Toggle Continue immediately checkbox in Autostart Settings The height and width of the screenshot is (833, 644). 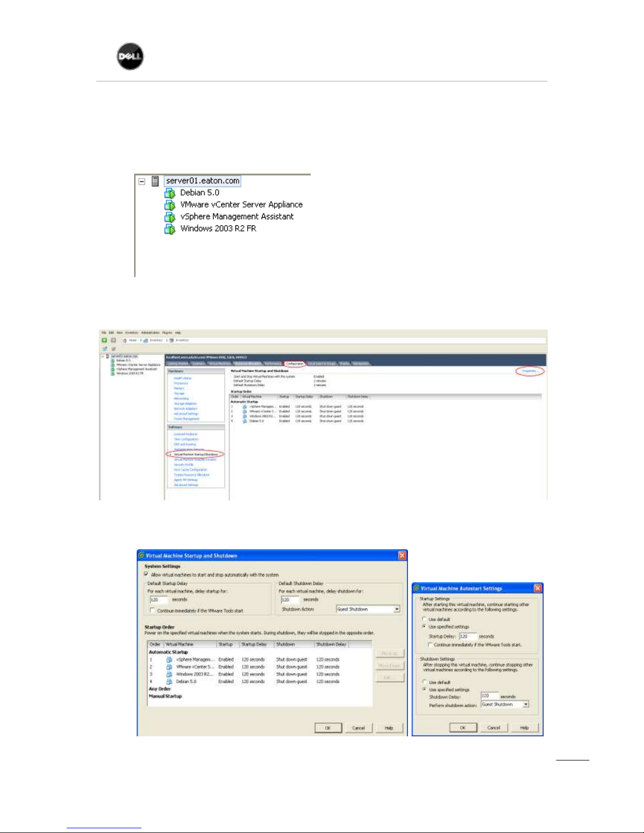[x=430, y=644]
